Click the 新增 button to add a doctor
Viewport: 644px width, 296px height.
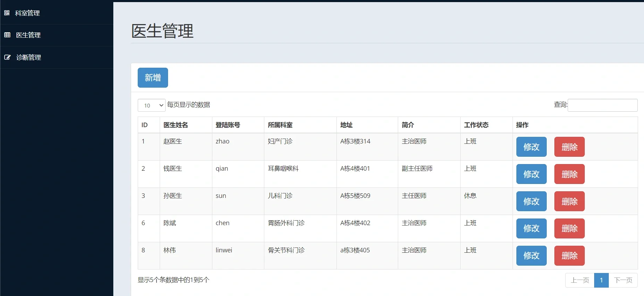point(153,77)
